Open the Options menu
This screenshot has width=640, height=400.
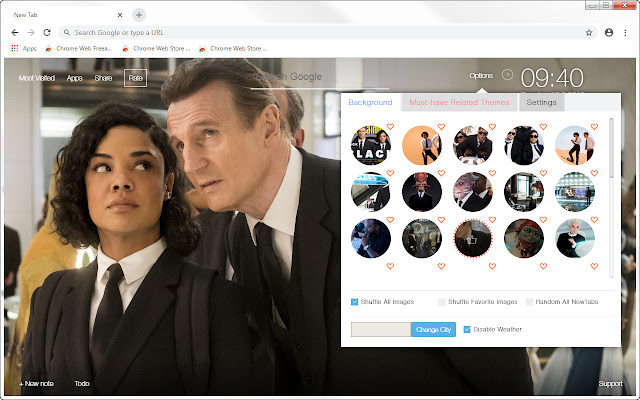pos(481,76)
